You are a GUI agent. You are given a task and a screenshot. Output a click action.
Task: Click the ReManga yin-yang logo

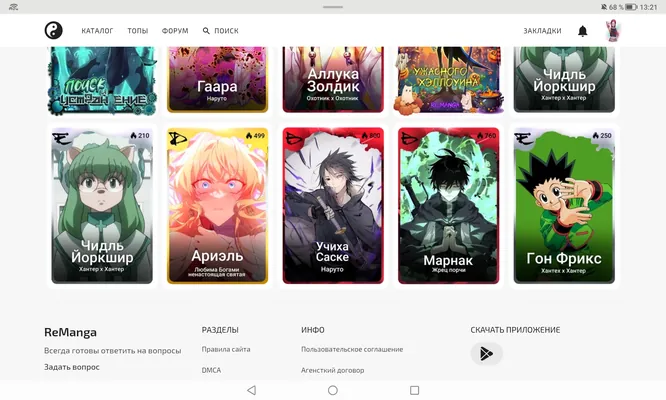(x=54, y=31)
